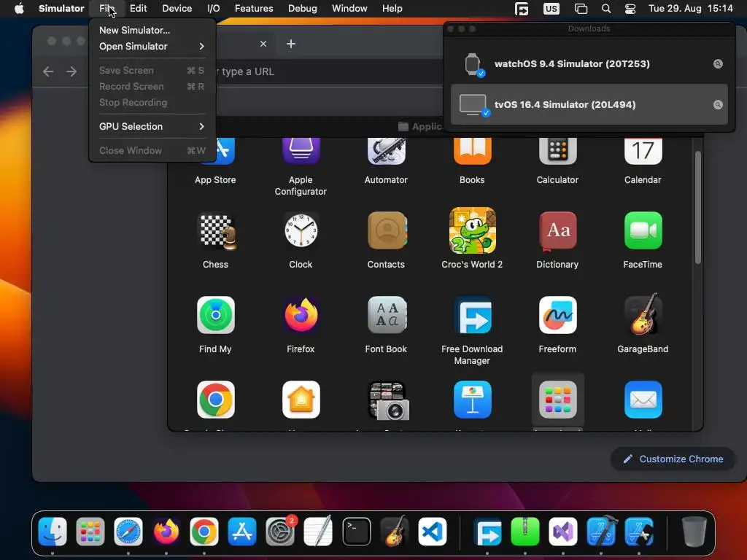The image size is (747, 560).
Task: Select tvOS 16.4 Simulator download row
Action: pos(589,105)
